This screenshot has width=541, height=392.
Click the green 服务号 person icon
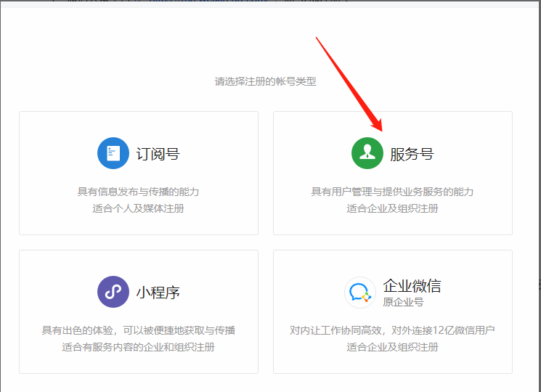367,153
